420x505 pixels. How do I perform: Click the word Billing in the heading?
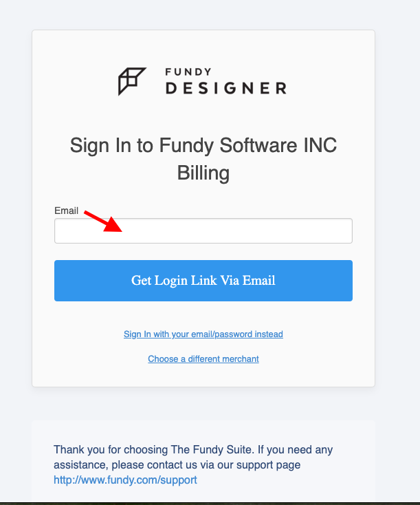point(203,173)
